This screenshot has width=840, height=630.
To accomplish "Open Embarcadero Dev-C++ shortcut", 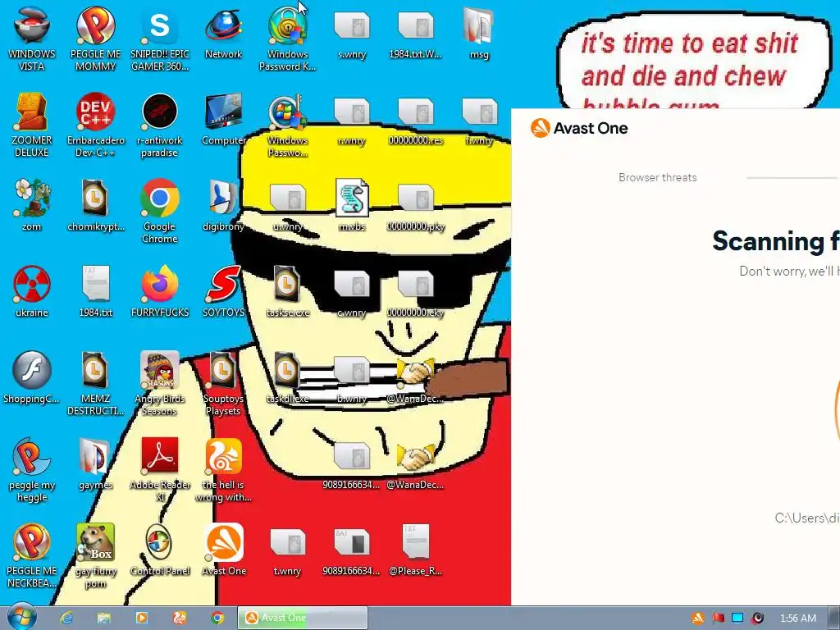I will (95, 125).
